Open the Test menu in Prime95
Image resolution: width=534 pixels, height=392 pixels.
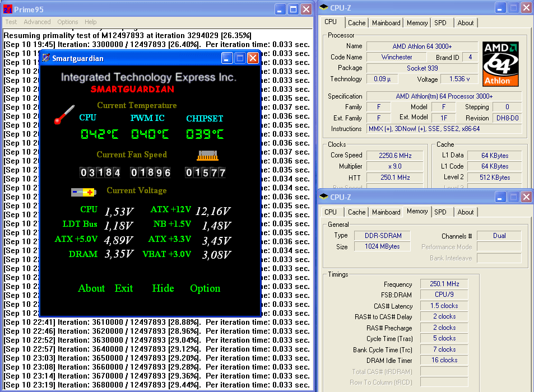11,22
